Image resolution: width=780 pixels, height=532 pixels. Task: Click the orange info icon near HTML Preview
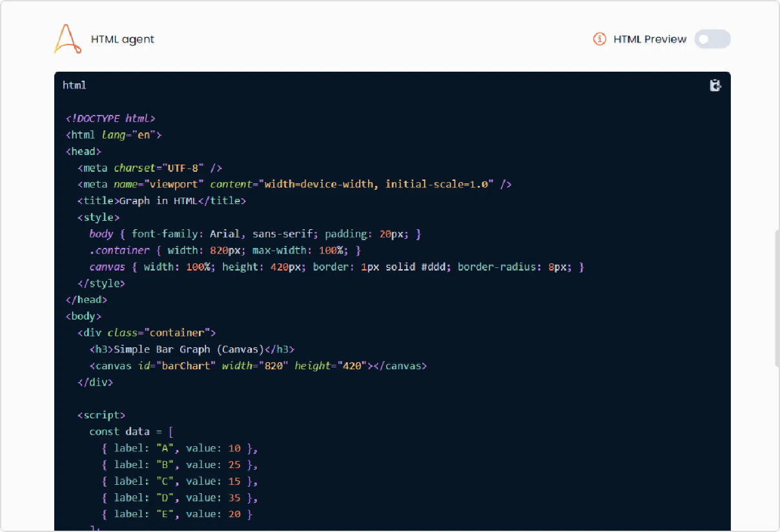pos(599,39)
